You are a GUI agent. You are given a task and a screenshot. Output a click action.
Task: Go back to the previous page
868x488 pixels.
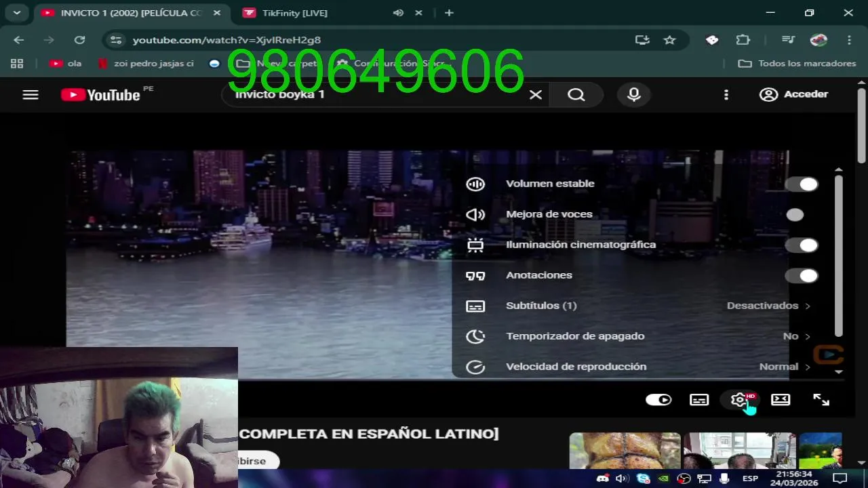point(18,40)
